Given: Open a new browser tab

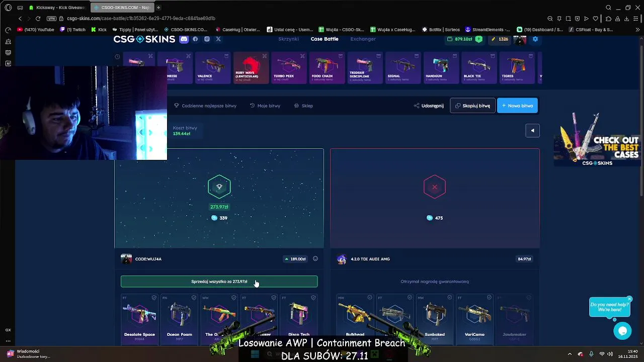Looking at the screenshot, I should (x=158, y=8).
